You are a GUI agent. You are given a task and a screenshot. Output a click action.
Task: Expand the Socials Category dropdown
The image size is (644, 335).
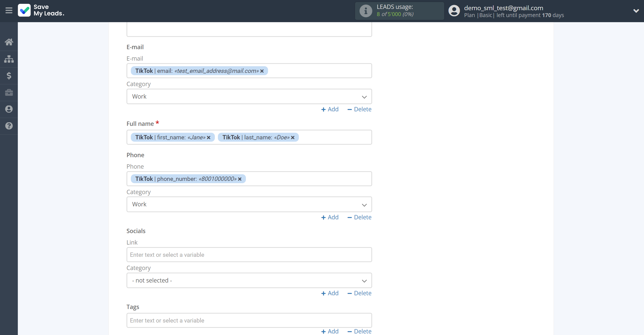[249, 280]
